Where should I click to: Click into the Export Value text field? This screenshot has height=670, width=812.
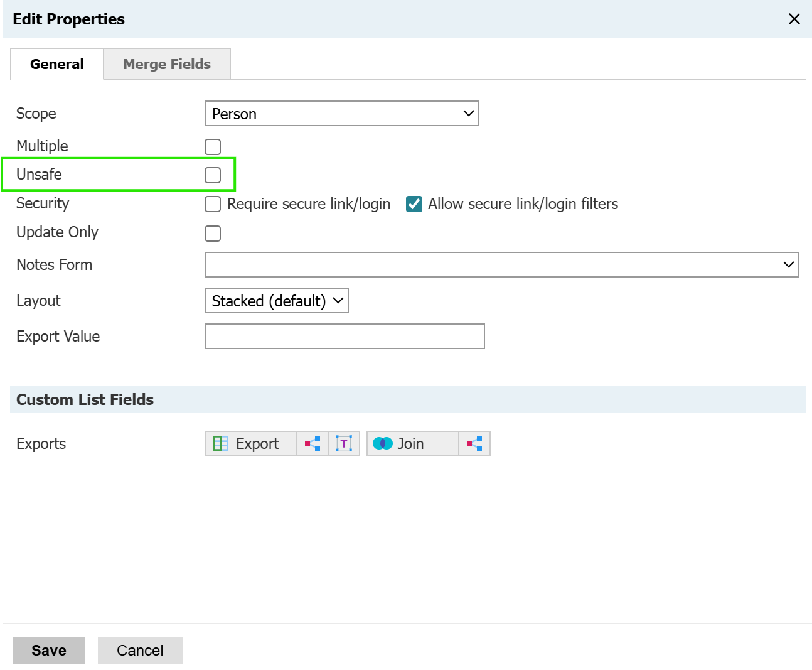pos(345,337)
